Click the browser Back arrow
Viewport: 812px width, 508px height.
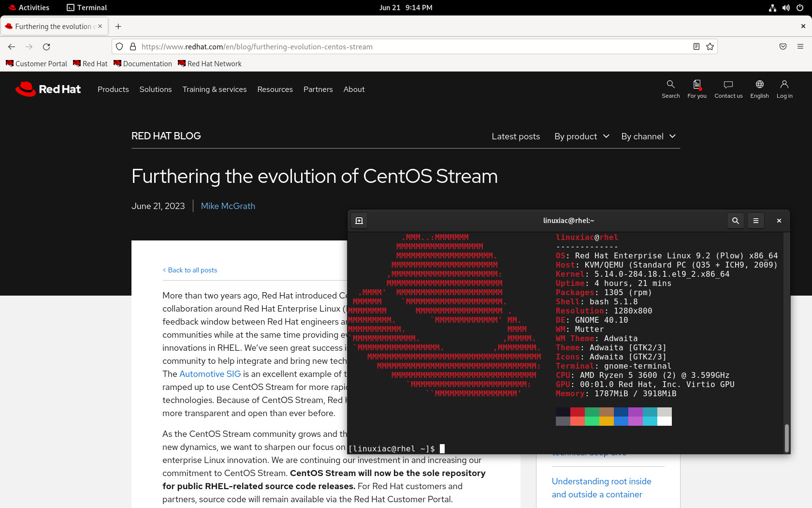tap(12, 47)
